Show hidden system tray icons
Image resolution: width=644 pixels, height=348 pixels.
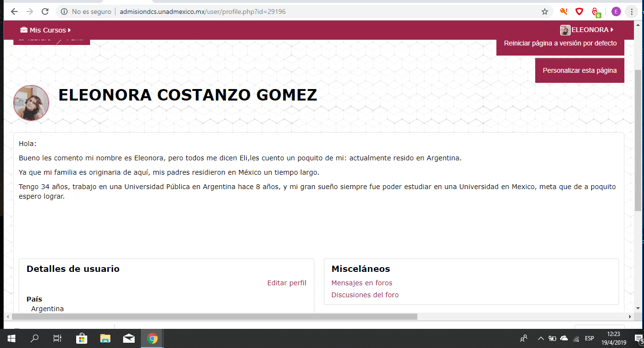pyautogui.click(x=541, y=338)
